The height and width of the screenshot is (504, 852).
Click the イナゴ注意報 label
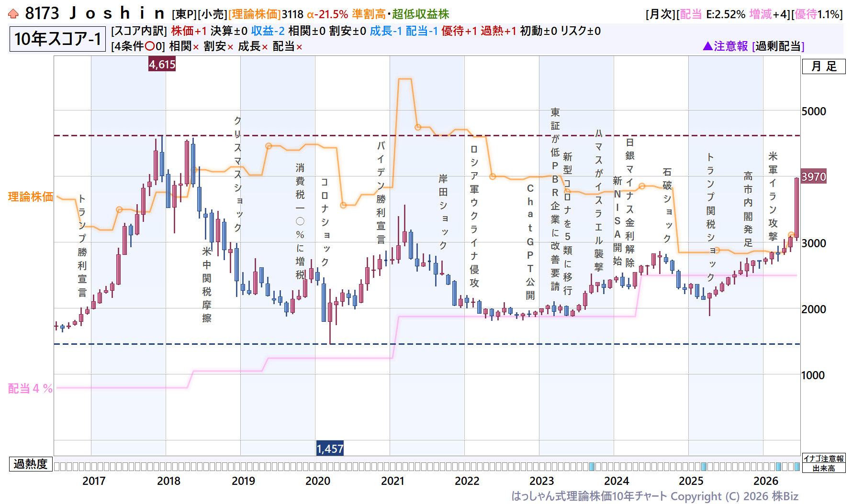[x=824, y=459]
